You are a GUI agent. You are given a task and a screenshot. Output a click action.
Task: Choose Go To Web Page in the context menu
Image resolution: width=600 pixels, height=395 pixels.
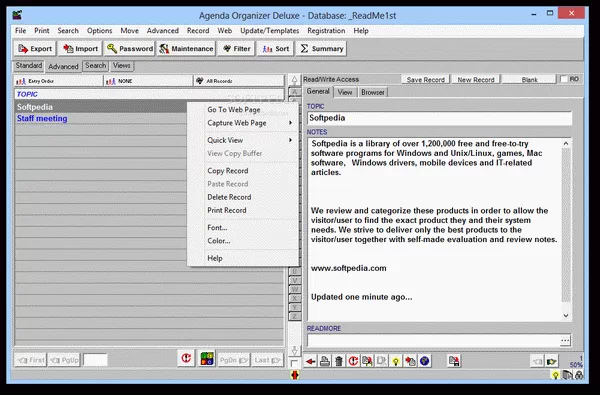pyautogui.click(x=243, y=109)
